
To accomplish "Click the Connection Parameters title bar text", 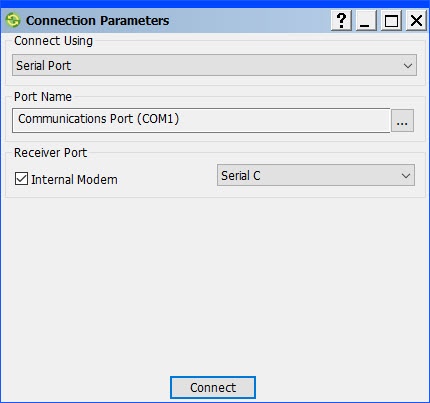I will pyautogui.click(x=98, y=21).
